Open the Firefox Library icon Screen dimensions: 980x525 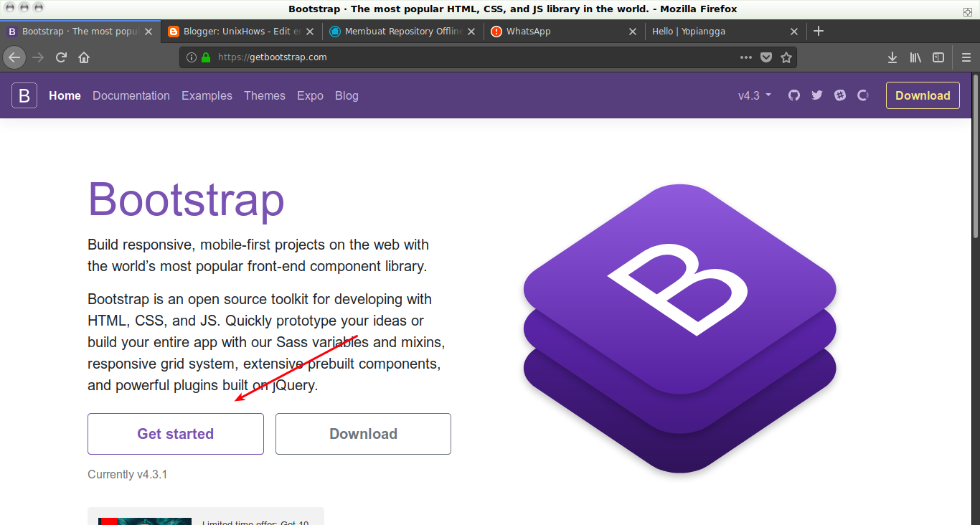tap(915, 57)
